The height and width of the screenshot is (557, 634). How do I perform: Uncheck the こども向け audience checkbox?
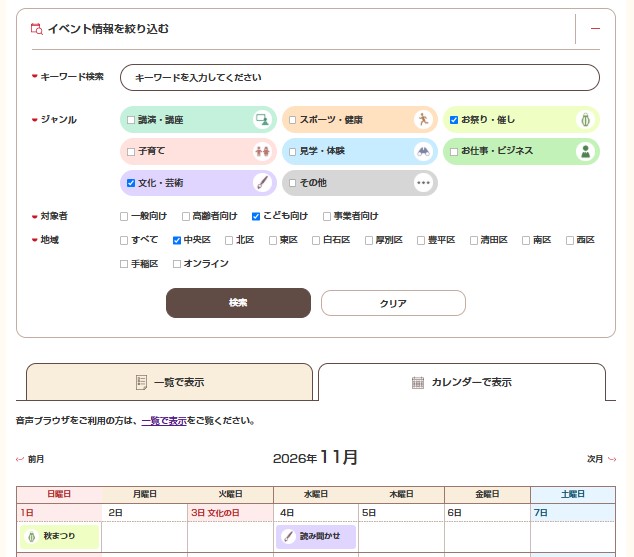256,217
